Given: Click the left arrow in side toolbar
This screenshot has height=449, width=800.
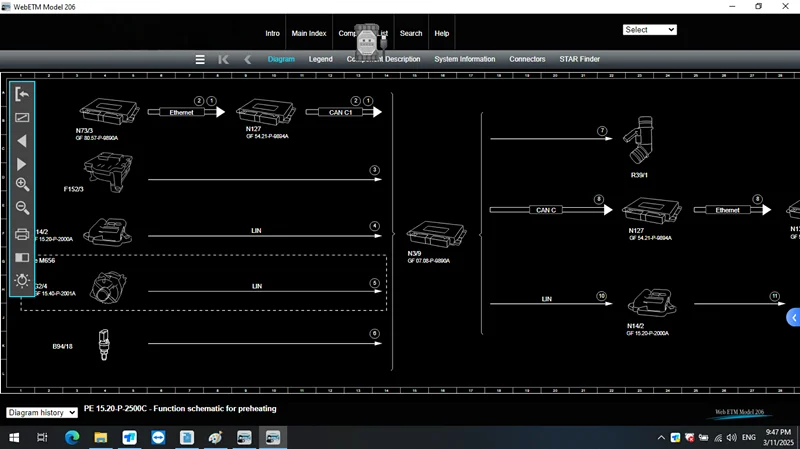Looking at the screenshot, I should click(x=22, y=141).
